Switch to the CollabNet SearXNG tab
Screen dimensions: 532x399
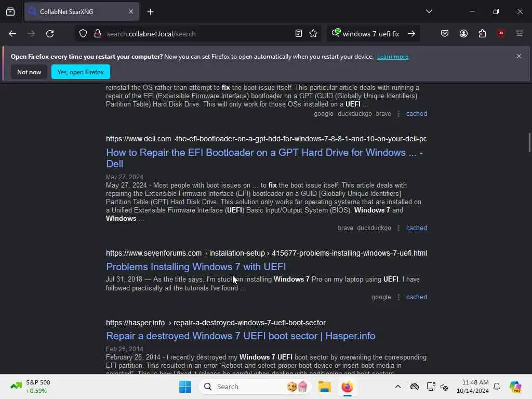(82, 11)
